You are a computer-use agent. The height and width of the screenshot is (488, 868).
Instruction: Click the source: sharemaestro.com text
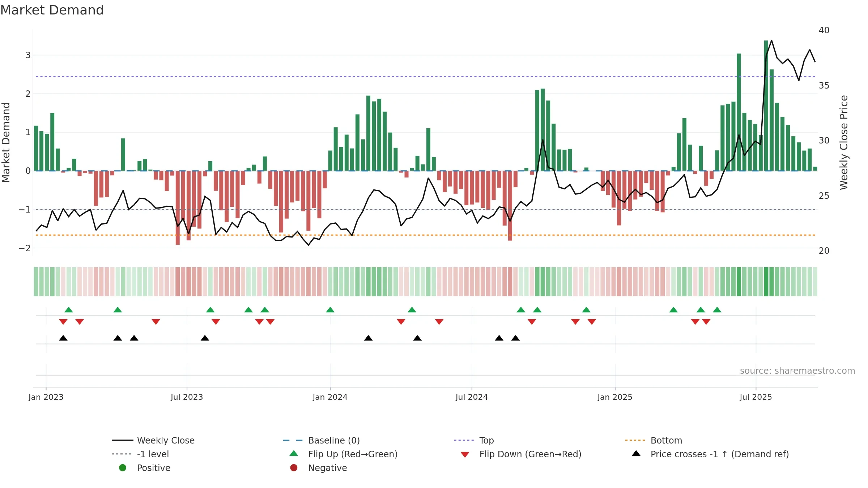(x=797, y=371)
